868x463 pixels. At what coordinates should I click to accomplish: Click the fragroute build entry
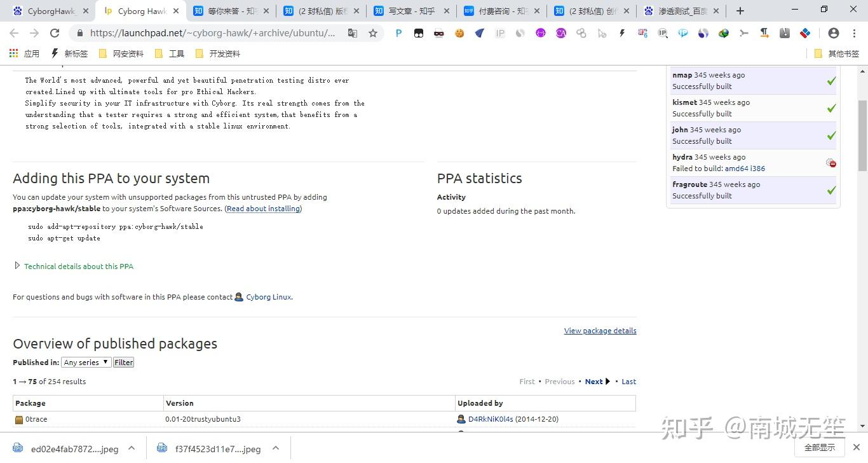(753, 190)
